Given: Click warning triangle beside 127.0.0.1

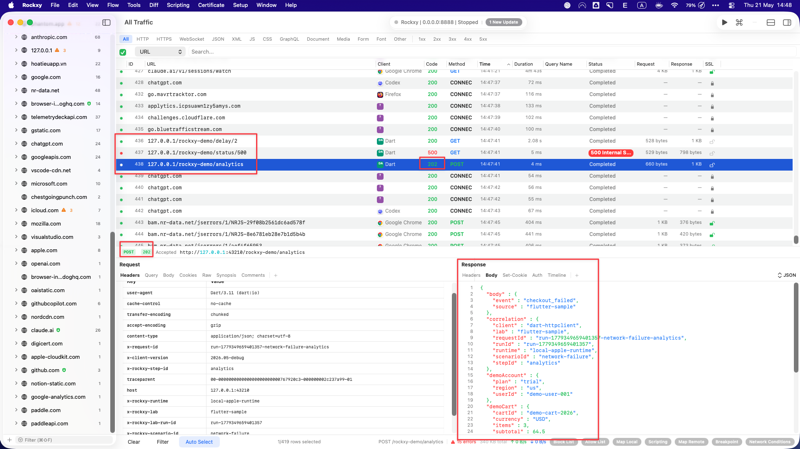Looking at the screenshot, I should 57,50.
